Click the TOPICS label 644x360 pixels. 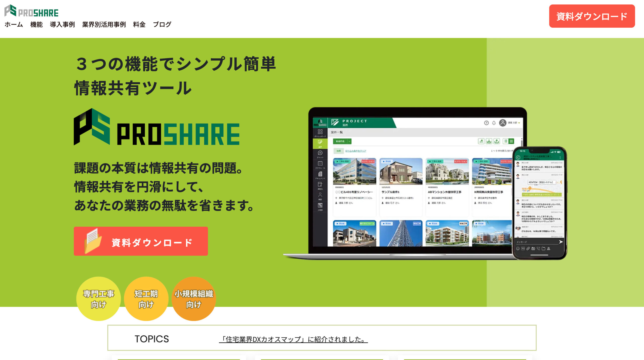coord(152,339)
